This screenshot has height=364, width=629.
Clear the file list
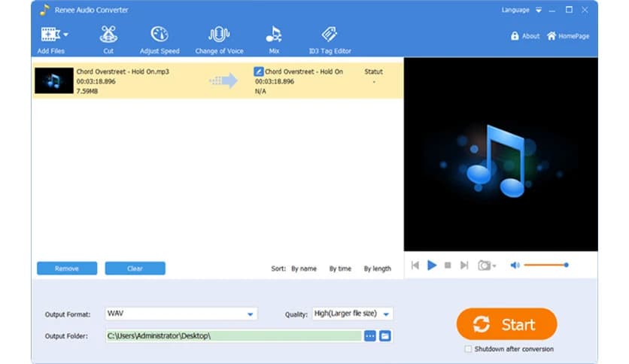[x=135, y=268]
